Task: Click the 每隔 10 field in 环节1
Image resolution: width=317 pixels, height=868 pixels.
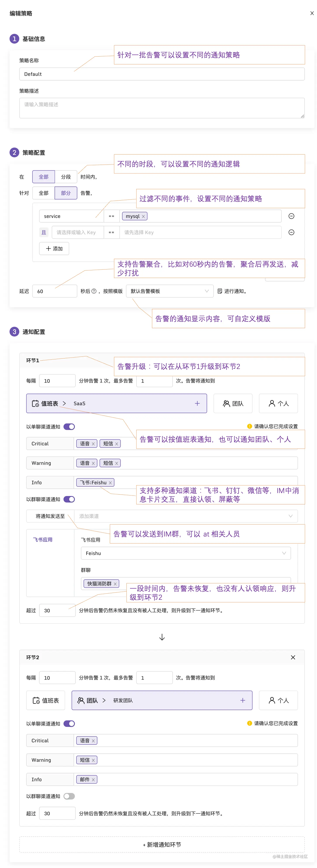Action: (57, 380)
